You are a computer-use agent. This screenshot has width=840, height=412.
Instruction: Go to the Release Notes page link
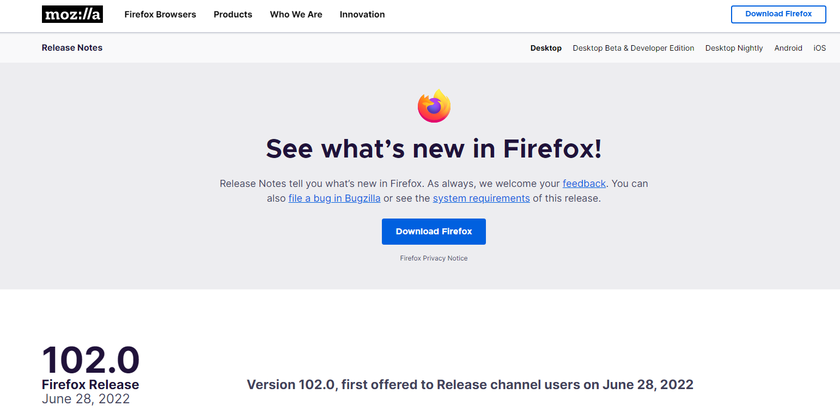(x=72, y=48)
